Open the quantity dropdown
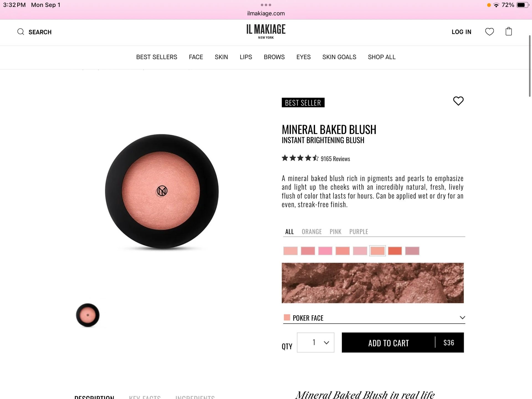Image resolution: width=532 pixels, height=399 pixels. pos(316,342)
